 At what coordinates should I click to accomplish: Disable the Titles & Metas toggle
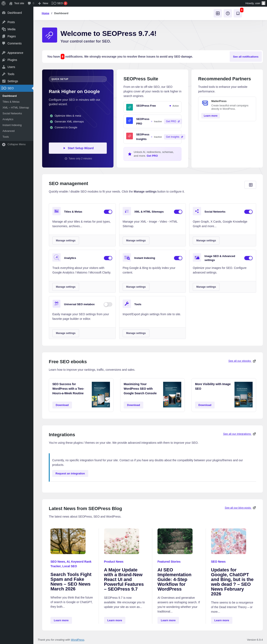108,212
